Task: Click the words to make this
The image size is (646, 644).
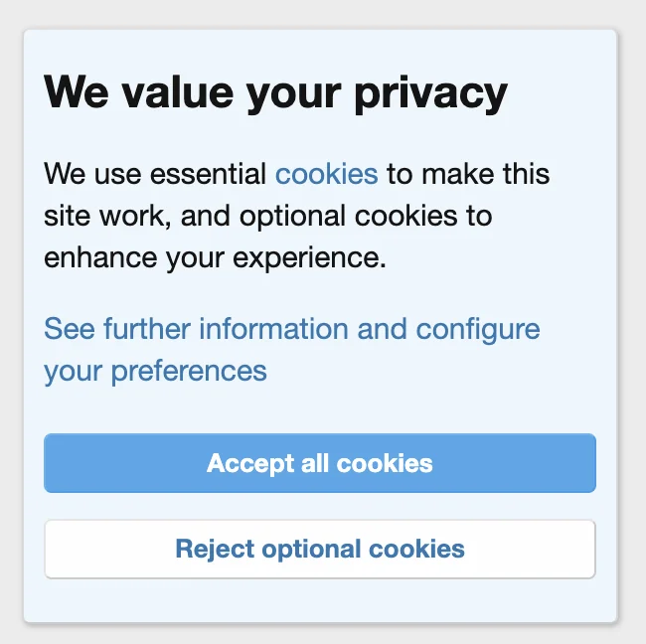Action: pyautogui.click(x=468, y=175)
